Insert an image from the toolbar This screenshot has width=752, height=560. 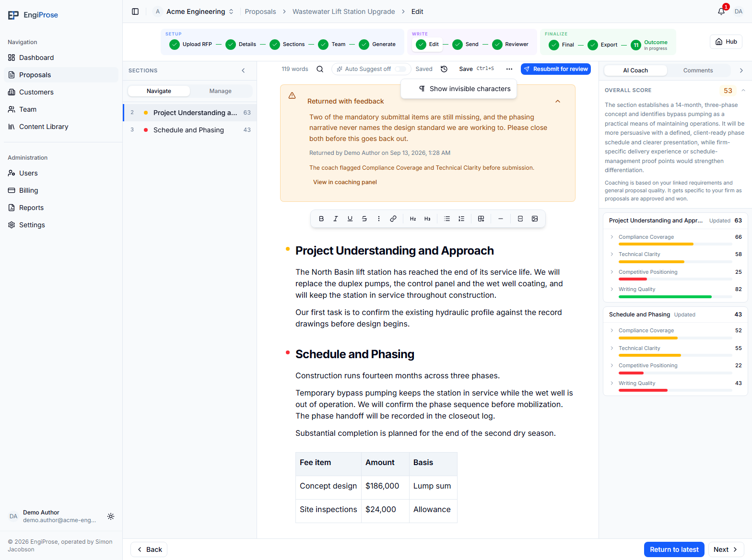[535, 219]
